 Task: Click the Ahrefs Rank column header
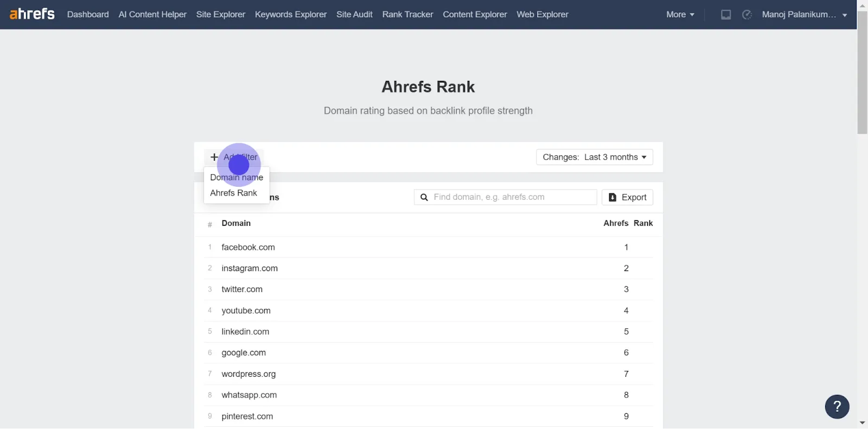pos(628,223)
